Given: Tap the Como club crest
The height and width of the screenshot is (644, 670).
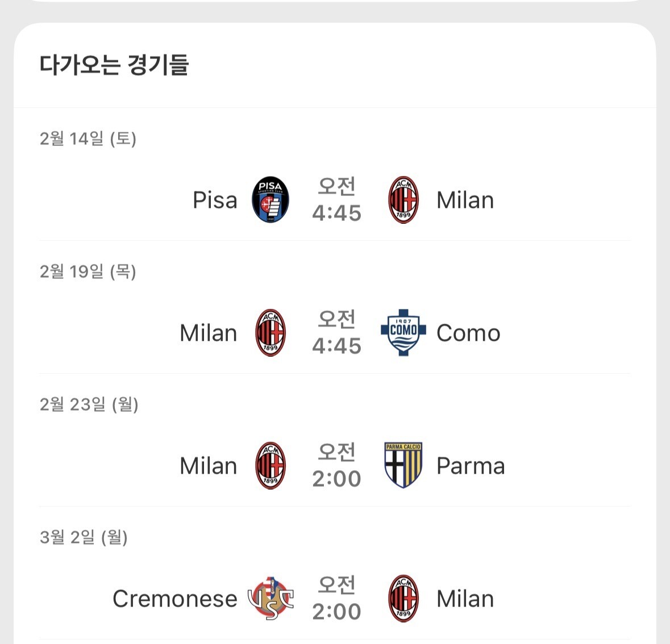Looking at the screenshot, I should (x=403, y=333).
